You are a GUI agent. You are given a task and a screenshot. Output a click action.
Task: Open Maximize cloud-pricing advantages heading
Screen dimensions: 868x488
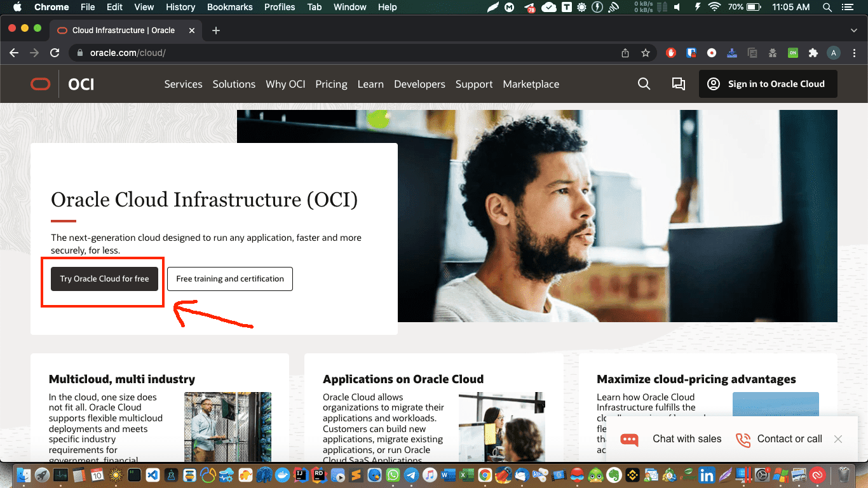pyautogui.click(x=696, y=379)
